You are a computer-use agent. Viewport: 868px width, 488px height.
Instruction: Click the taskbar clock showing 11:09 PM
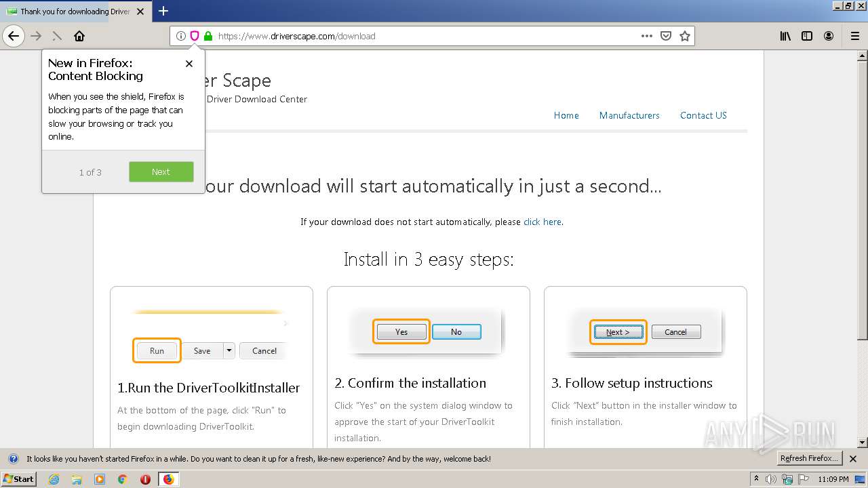tap(833, 479)
